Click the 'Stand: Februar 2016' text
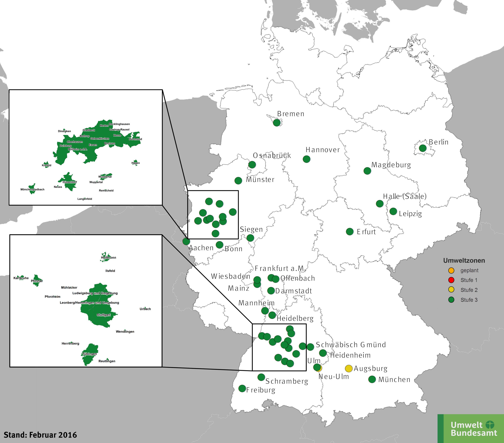The height and width of the screenshot is (443, 504). (x=40, y=435)
